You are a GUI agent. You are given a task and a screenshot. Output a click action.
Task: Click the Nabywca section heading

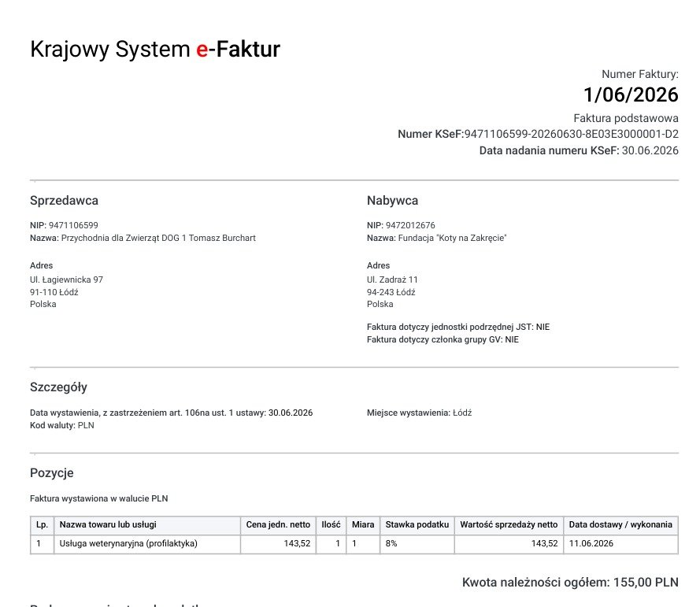click(392, 201)
